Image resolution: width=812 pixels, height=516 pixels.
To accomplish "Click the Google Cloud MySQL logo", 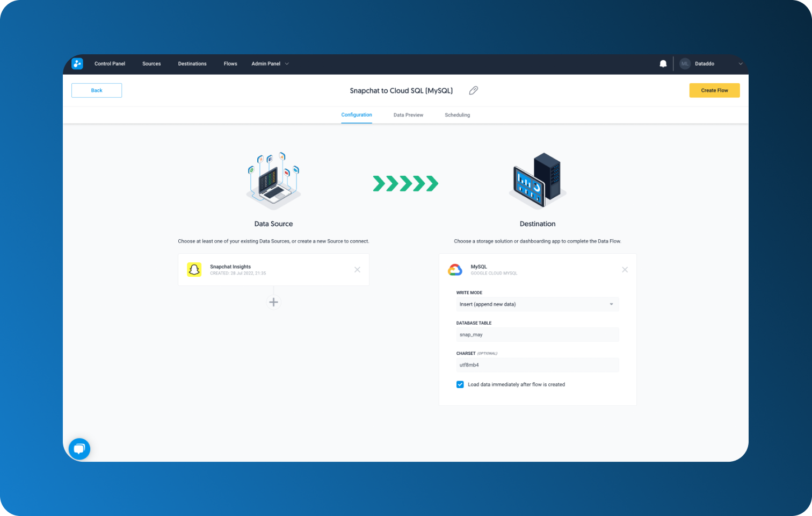I will 455,270.
